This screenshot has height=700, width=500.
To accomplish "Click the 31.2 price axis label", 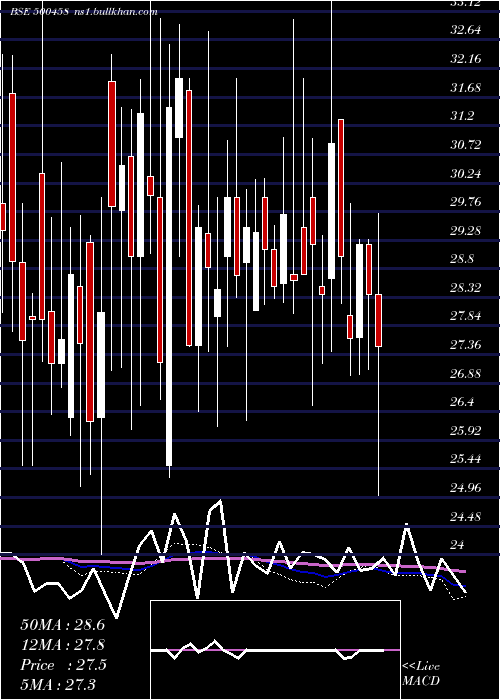I will pos(462,116).
